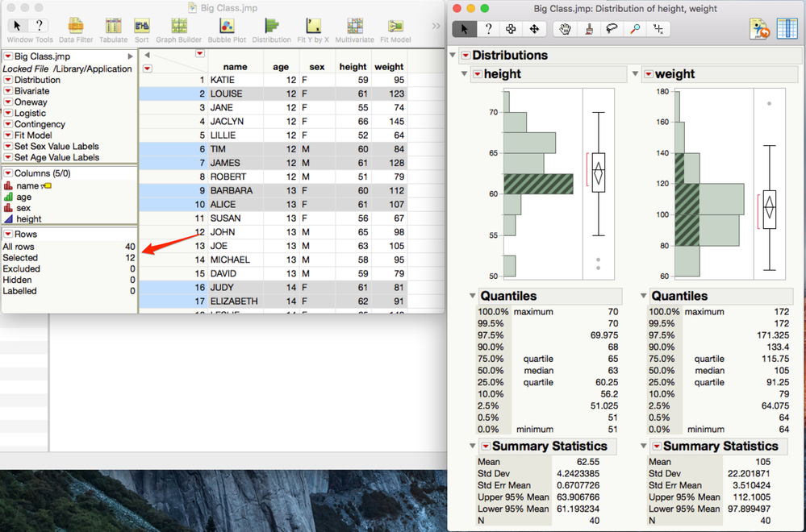Select the name column in Columns panel
Viewport: 806px width, 532px height.
(27, 186)
